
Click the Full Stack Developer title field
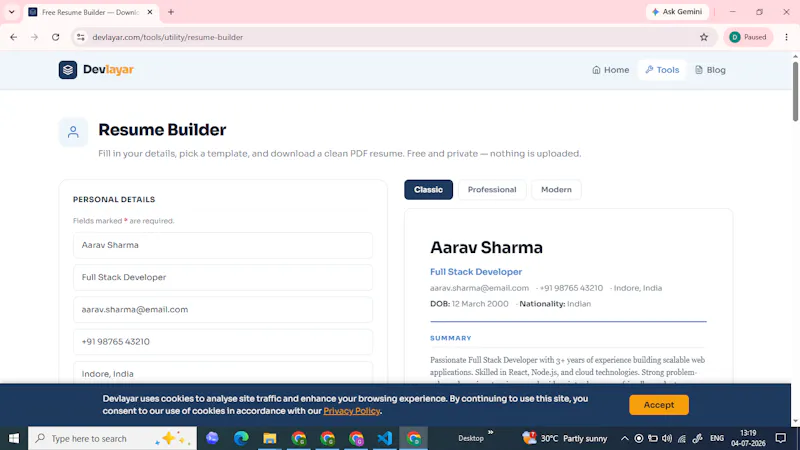tap(222, 278)
